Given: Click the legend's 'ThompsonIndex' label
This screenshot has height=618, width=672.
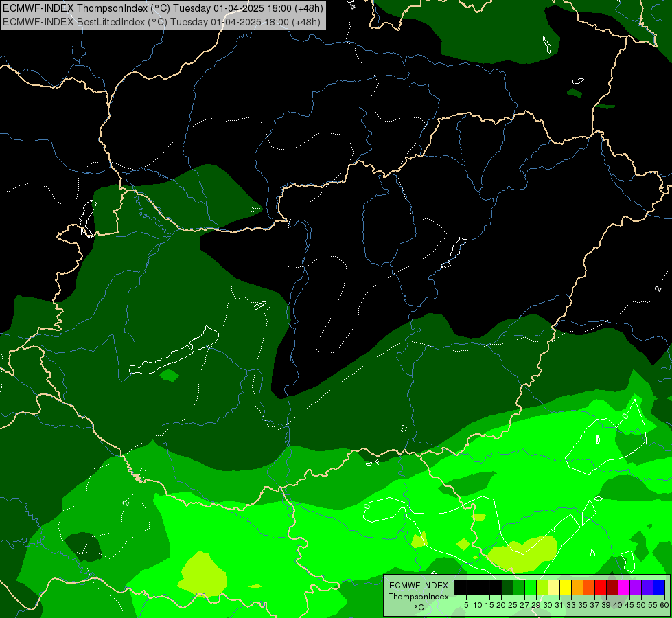Looking at the screenshot, I should pyautogui.click(x=419, y=597).
